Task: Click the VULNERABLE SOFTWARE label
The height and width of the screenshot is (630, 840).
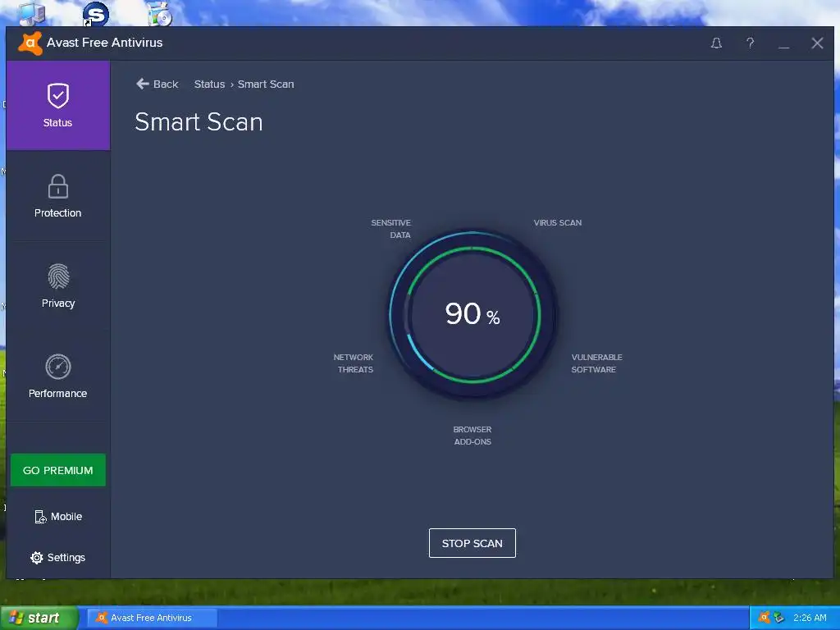Action: (597, 363)
